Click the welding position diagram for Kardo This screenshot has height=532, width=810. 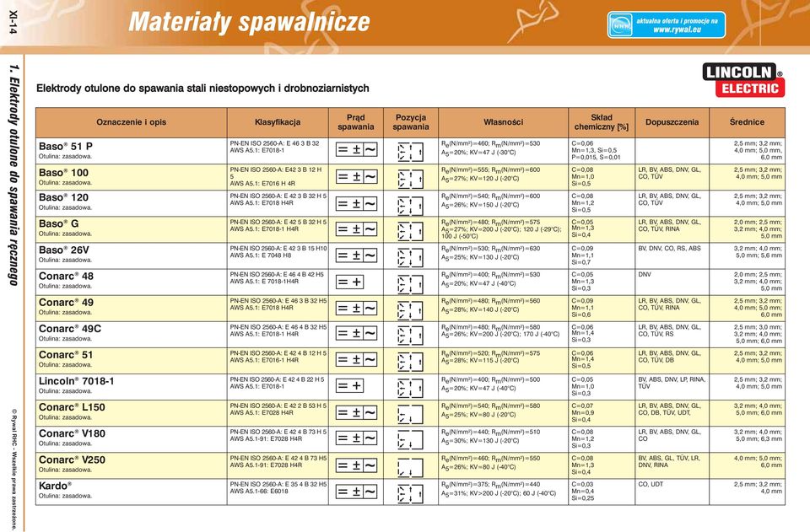[x=411, y=493]
